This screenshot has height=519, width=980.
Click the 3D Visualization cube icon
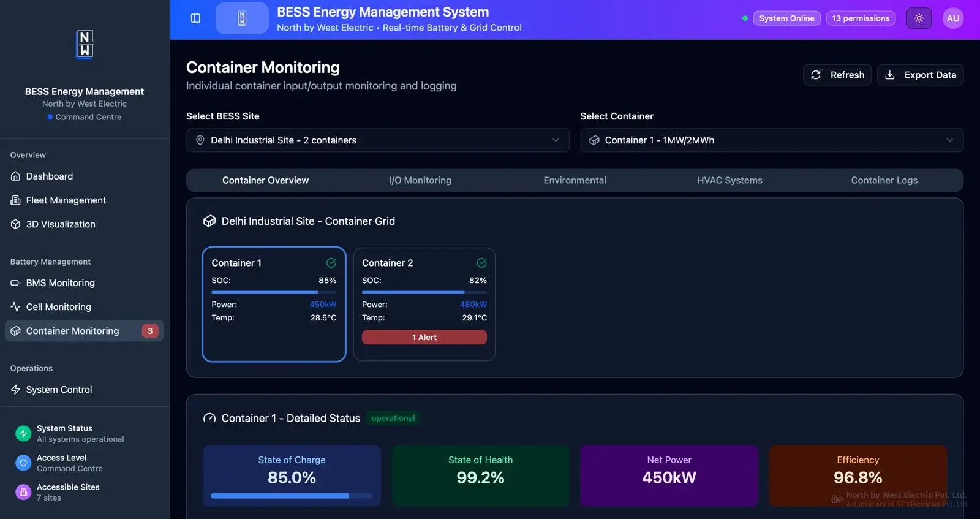point(16,224)
